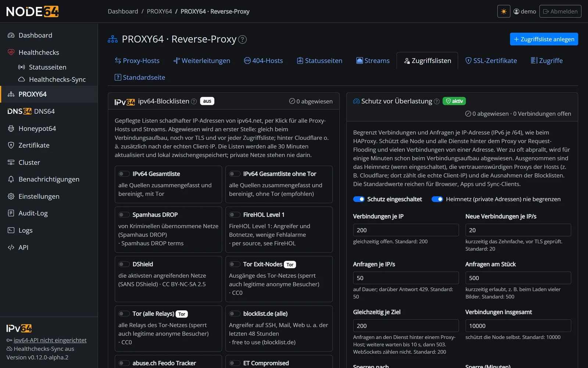Switch to SSL-Zertifikate tab
The height and width of the screenshot is (368, 588).
[491, 61]
